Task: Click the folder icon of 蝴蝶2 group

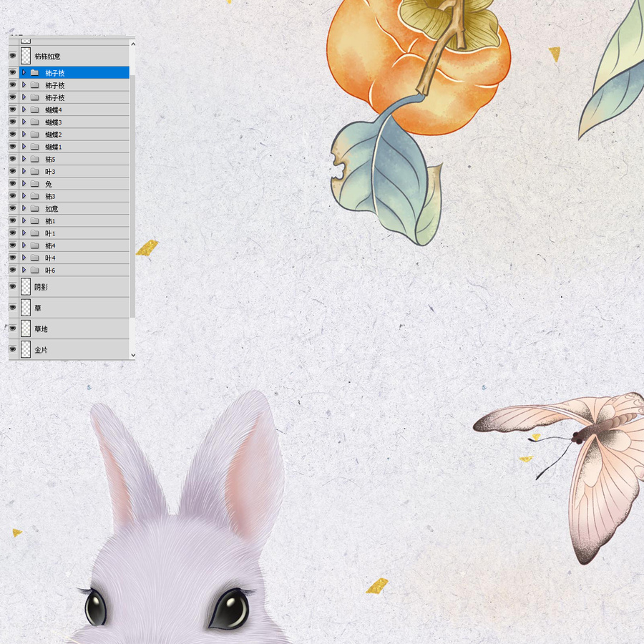Action: pos(35,135)
